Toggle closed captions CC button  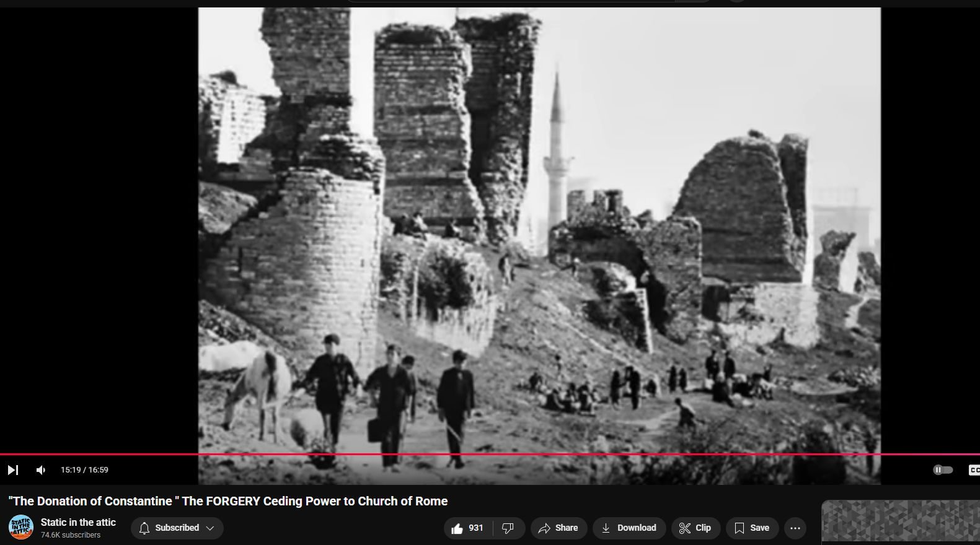pos(974,470)
